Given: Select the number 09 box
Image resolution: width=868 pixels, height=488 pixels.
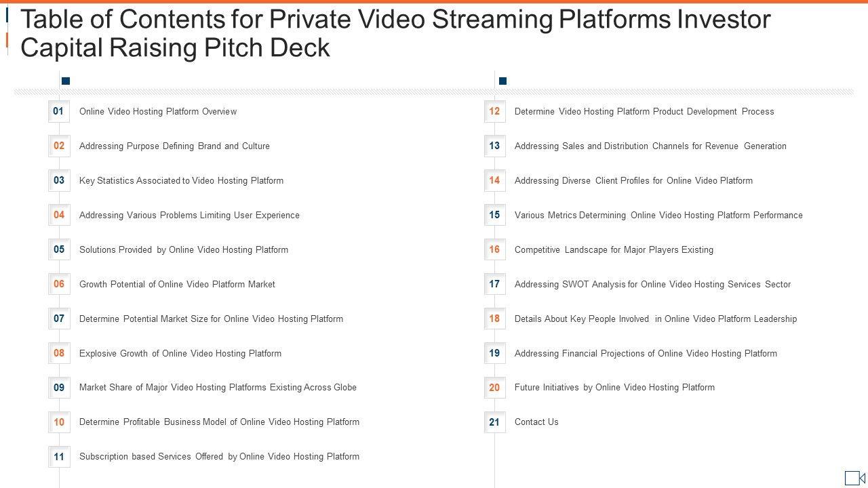Looking at the screenshot, I should (59, 388).
